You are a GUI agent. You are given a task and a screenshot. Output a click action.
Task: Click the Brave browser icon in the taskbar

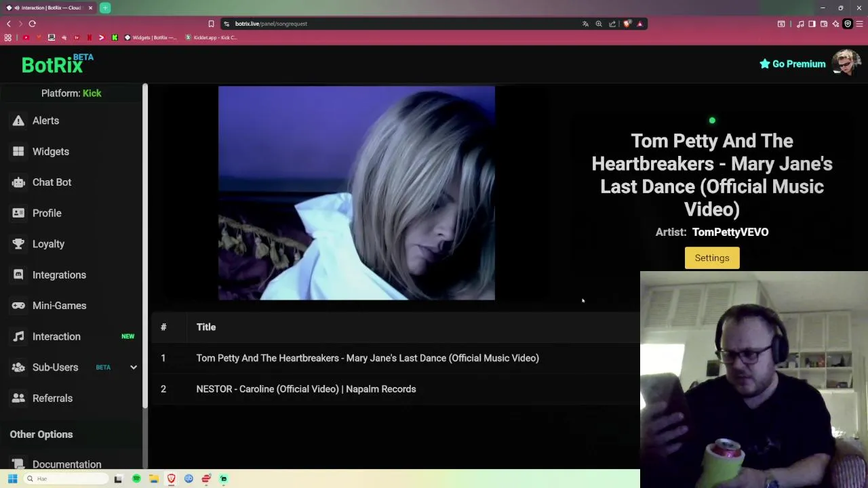tap(171, 479)
